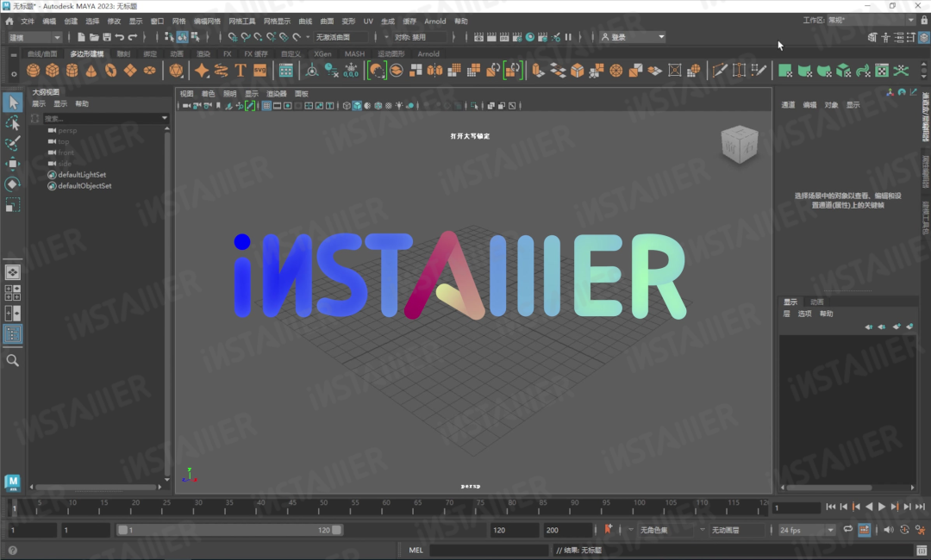The height and width of the screenshot is (560, 931).
Task: Open the 建模 menu set dropdown
Action: click(x=34, y=37)
